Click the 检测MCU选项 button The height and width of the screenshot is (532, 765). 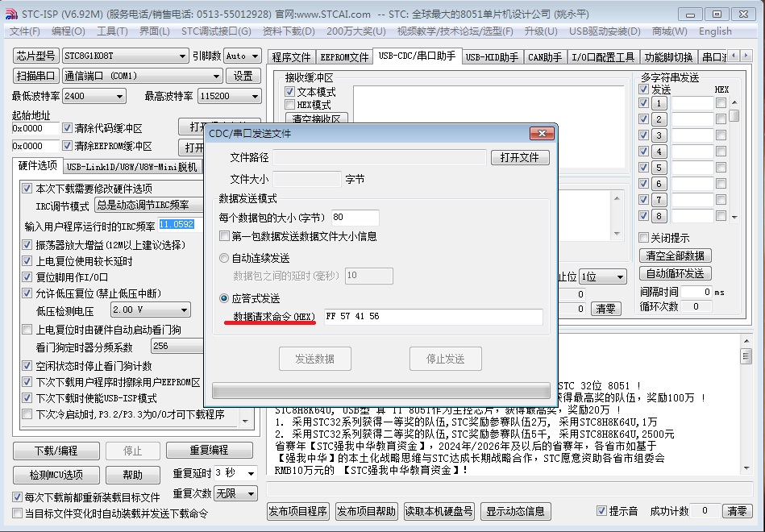point(56,475)
